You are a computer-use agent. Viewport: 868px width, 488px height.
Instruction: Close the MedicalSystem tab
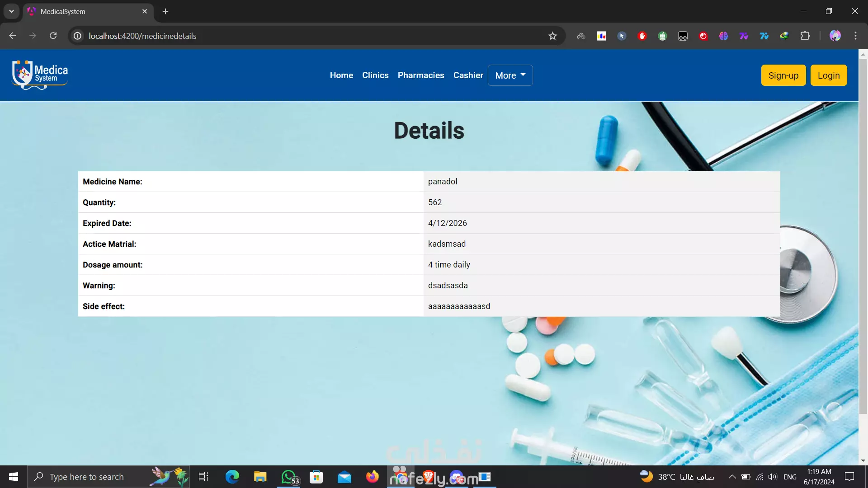click(x=145, y=11)
